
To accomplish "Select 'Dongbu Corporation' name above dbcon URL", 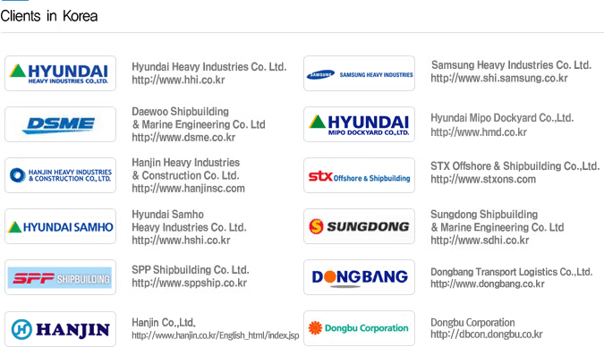I will point(472,322).
